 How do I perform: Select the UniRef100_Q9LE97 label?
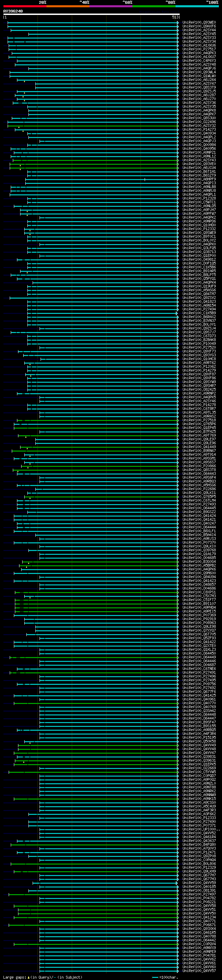199,439
